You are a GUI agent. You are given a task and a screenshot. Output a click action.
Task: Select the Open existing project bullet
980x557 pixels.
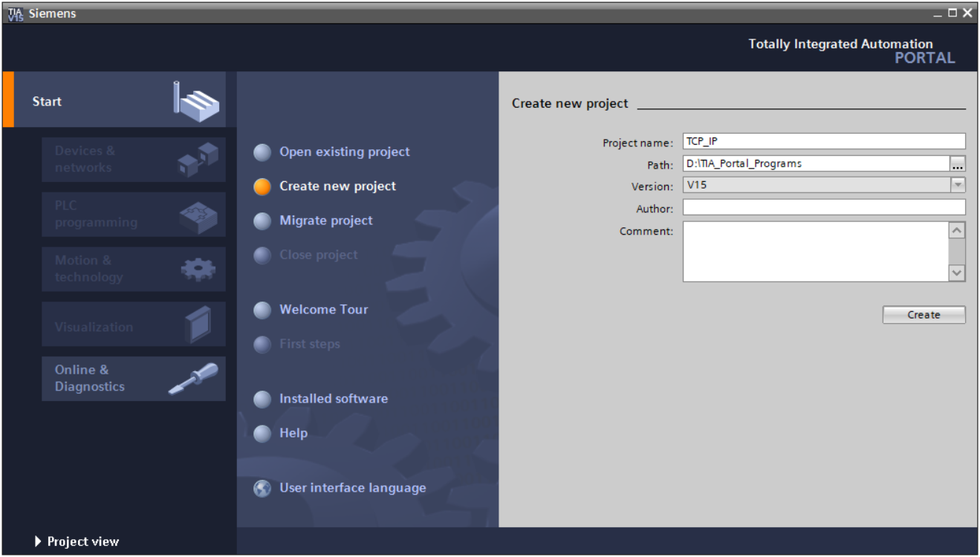point(262,152)
